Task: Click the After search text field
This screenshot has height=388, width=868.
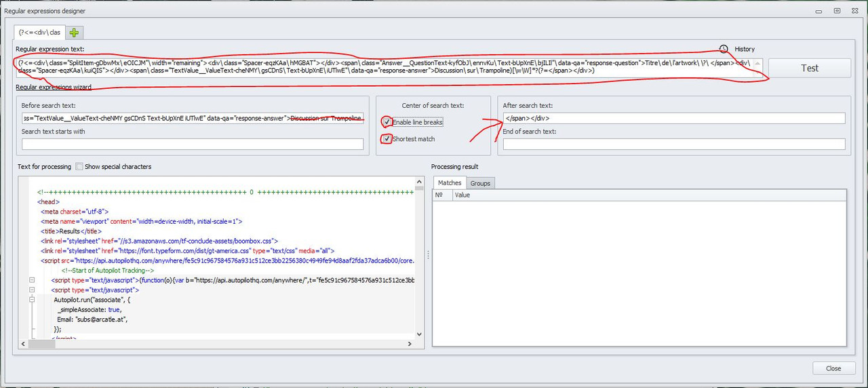Action: pyautogui.click(x=674, y=118)
